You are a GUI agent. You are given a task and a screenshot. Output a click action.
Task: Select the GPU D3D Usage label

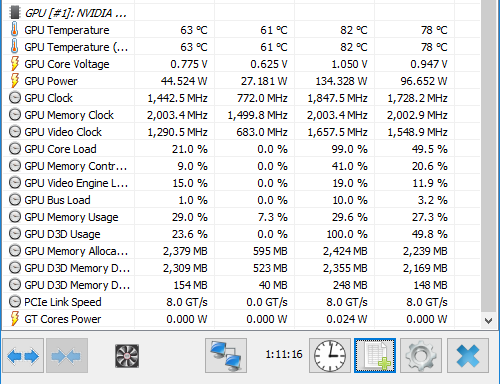(62, 234)
